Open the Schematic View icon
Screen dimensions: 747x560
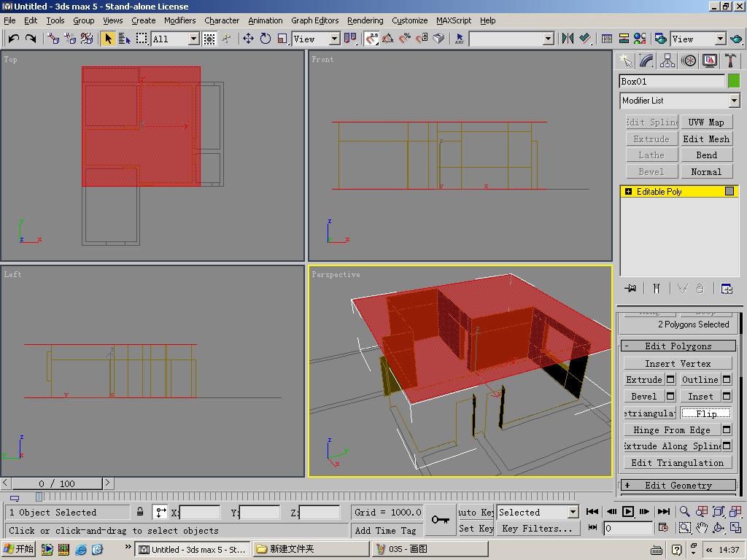[x=624, y=39]
